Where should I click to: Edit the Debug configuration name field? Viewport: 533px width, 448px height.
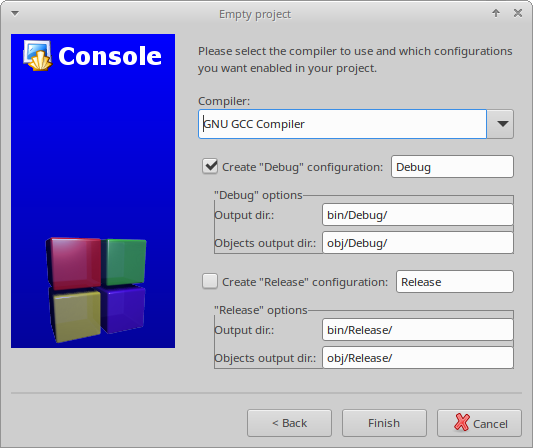coord(452,167)
